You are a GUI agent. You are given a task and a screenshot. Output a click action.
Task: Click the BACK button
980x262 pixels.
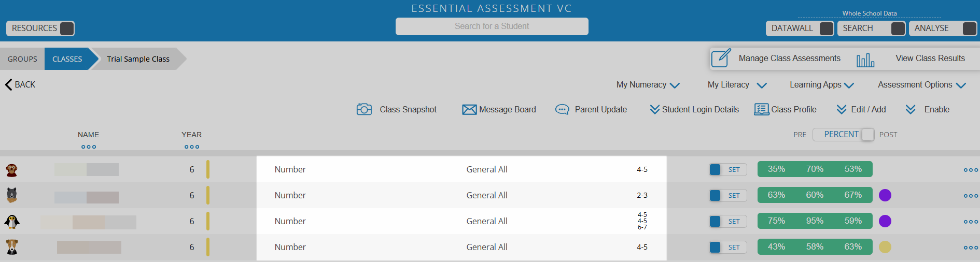point(20,84)
